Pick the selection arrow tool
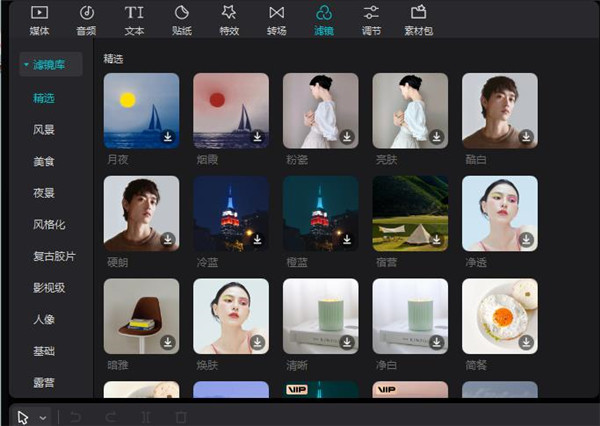Viewport: 600px width, 426px height. (23, 418)
